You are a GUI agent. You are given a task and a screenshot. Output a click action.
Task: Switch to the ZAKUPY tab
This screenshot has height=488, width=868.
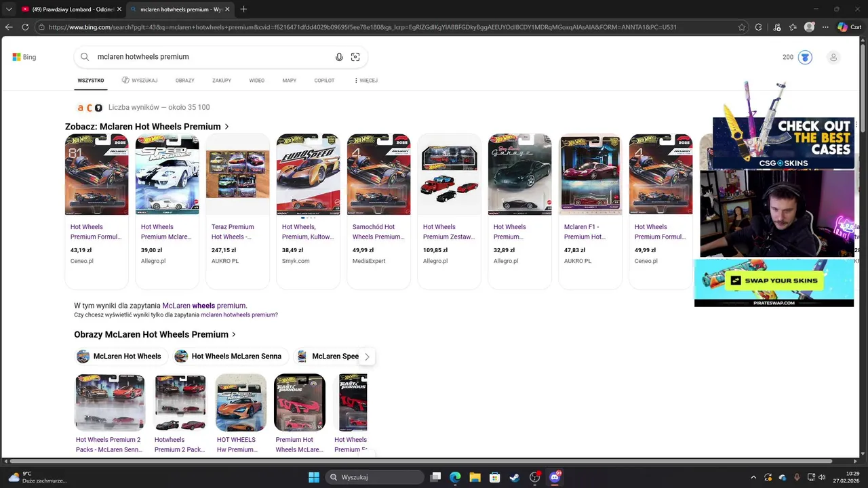coord(222,81)
